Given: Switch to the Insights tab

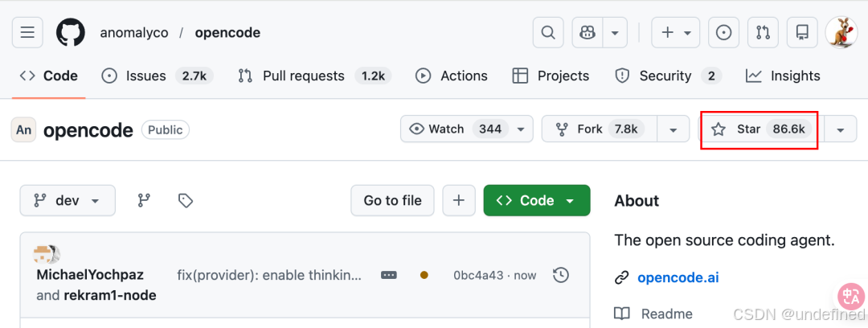Looking at the screenshot, I should 783,76.
